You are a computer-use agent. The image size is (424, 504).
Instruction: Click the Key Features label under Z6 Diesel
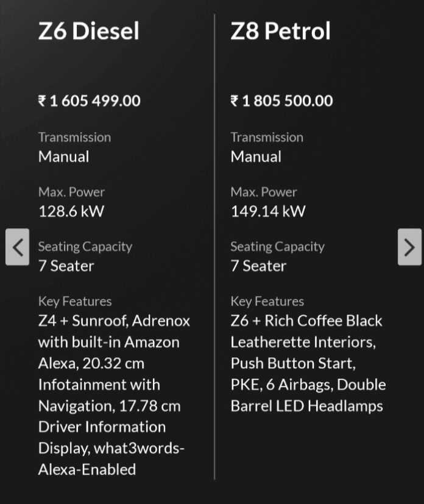pyautogui.click(x=75, y=302)
